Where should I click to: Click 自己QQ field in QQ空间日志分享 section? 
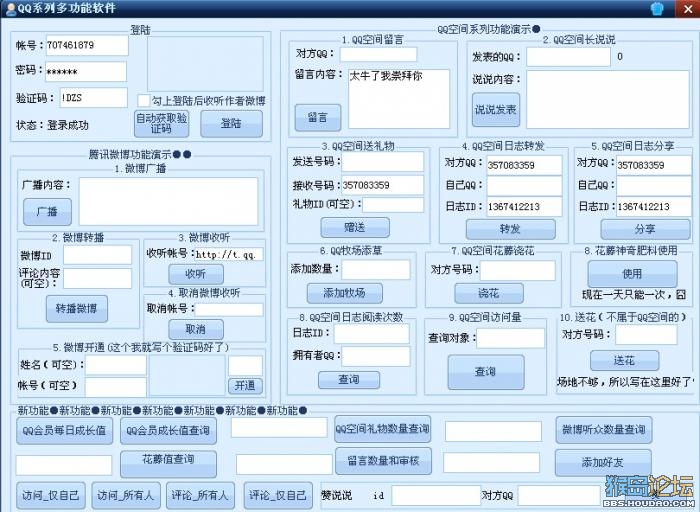[x=654, y=186]
